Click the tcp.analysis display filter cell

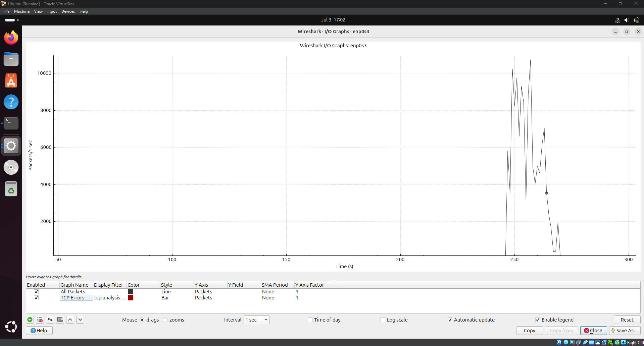pyautogui.click(x=109, y=298)
